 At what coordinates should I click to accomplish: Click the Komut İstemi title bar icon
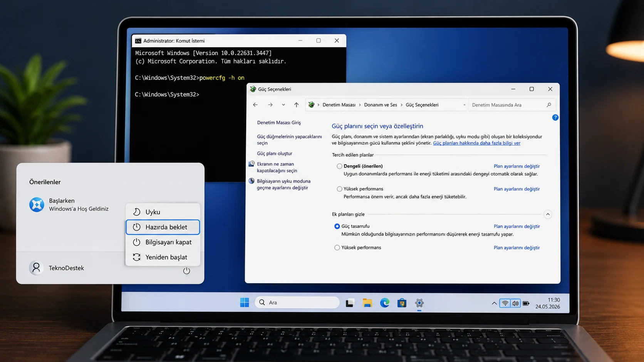(138, 41)
